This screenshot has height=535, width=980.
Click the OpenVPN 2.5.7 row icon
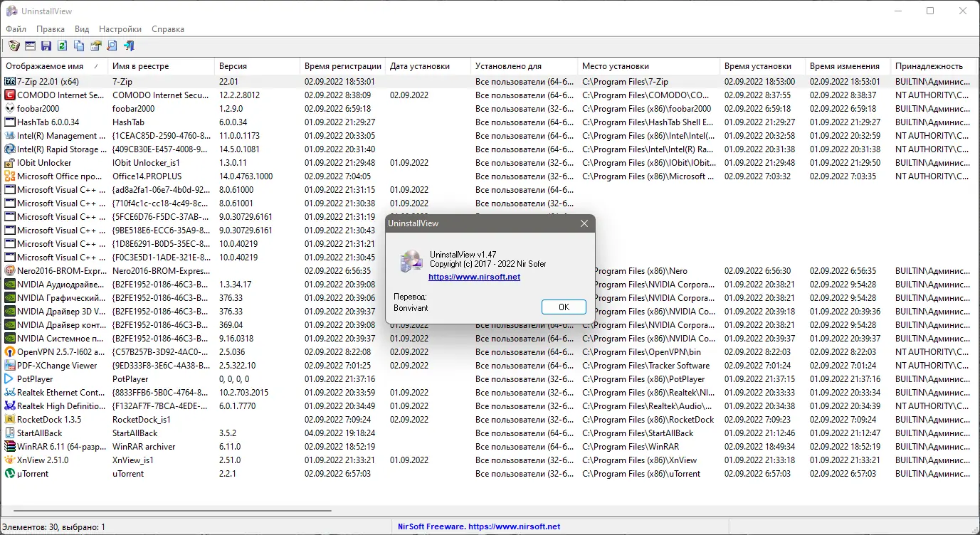(x=10, y=352)
